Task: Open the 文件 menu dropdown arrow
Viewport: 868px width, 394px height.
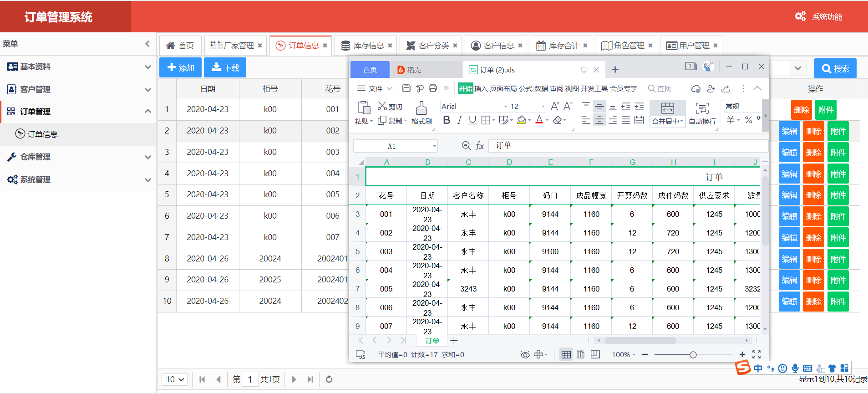Action: point(389,88)
